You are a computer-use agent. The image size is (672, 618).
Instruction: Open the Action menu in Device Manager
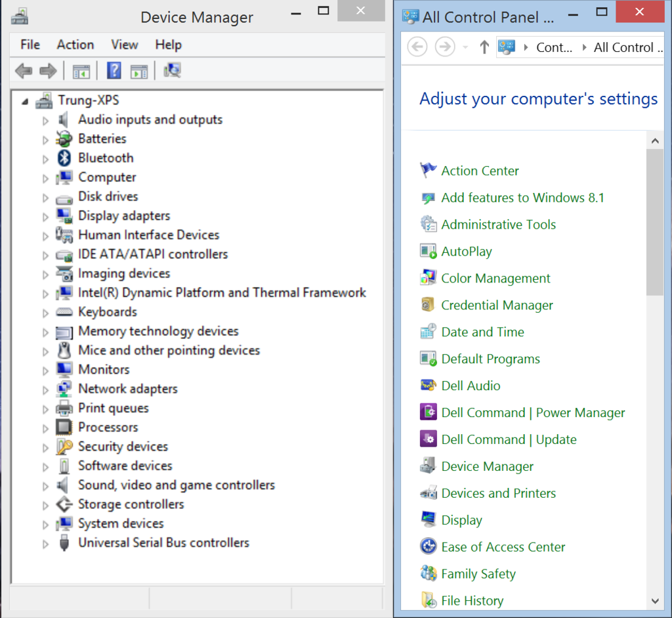[75, 45]
